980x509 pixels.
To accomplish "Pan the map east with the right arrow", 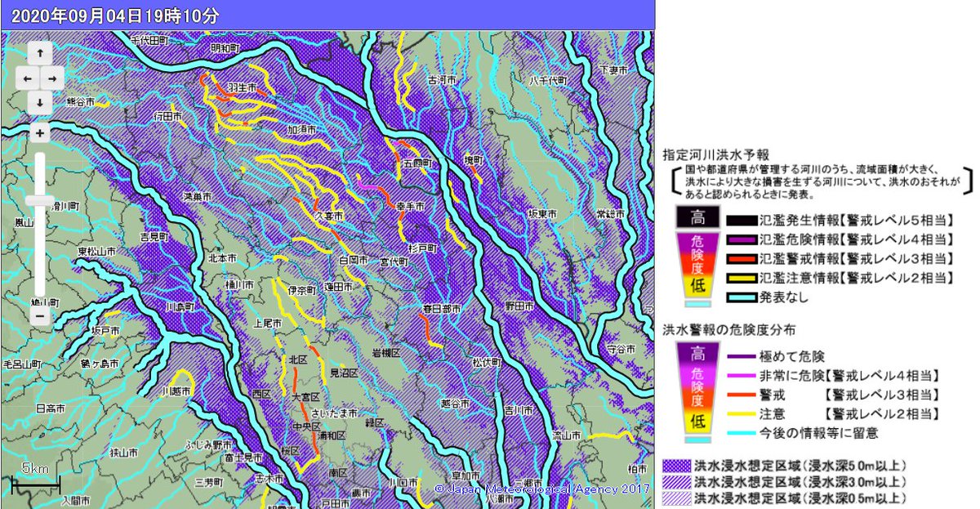I will coord(52,78).
